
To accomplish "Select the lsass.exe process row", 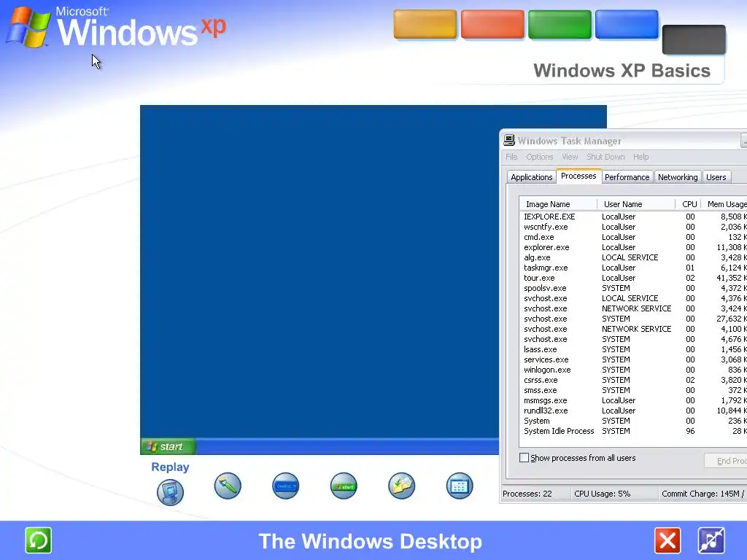I will pyautogui.click(x=633, y=349).
